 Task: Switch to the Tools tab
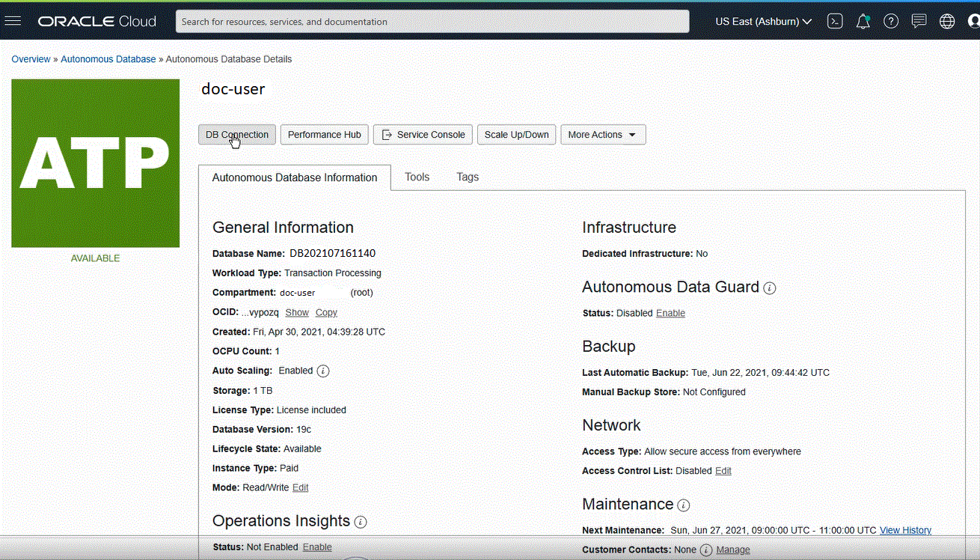tap(417, 177)
